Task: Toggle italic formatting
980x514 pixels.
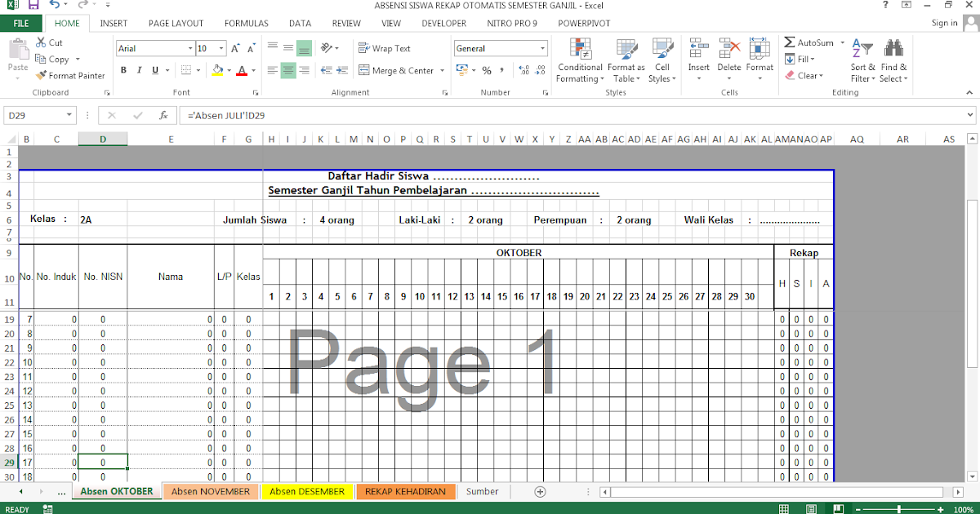Action: 138,69
